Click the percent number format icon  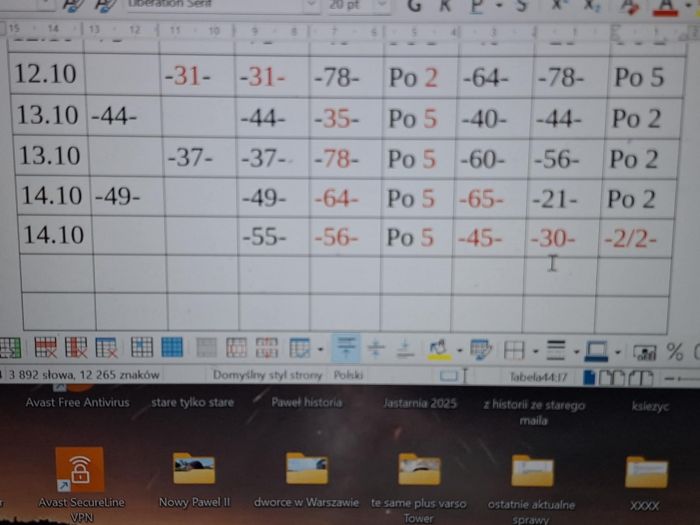675,351
